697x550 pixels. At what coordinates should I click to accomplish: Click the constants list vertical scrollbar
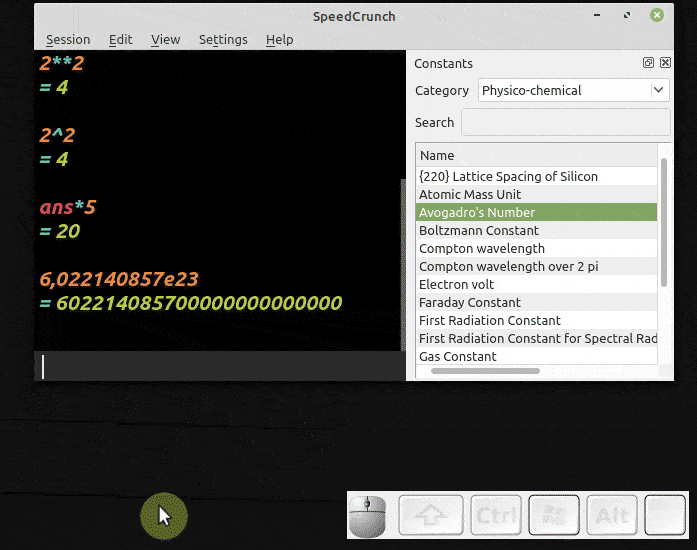coord(664,222)
